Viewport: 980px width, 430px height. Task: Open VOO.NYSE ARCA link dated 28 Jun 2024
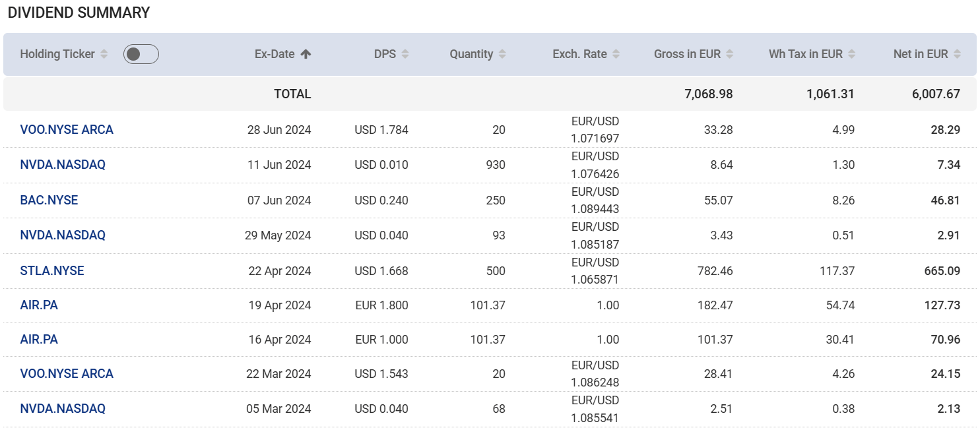coord(67,130)
